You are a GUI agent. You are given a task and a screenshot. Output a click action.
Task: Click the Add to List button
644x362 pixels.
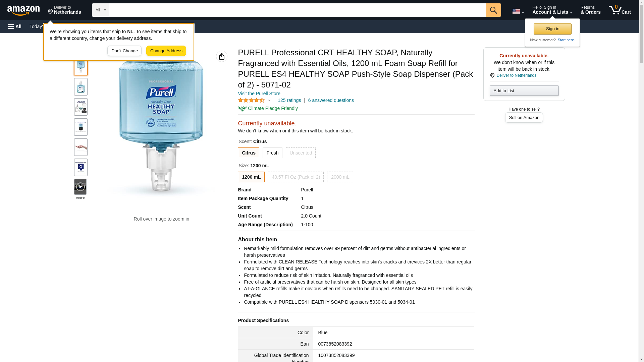pyautogui.click(x=524, y=91)
